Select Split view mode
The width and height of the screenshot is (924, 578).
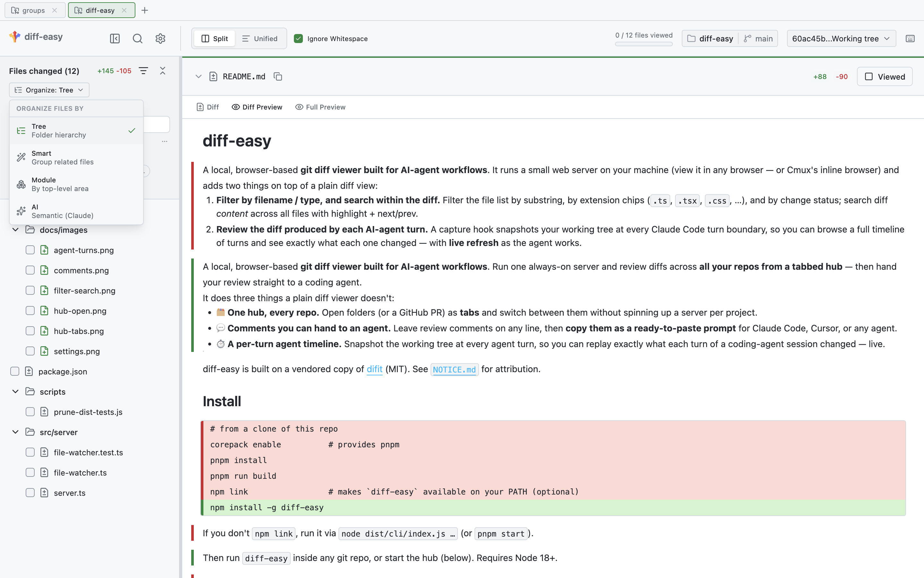click(x=215, y=39)
